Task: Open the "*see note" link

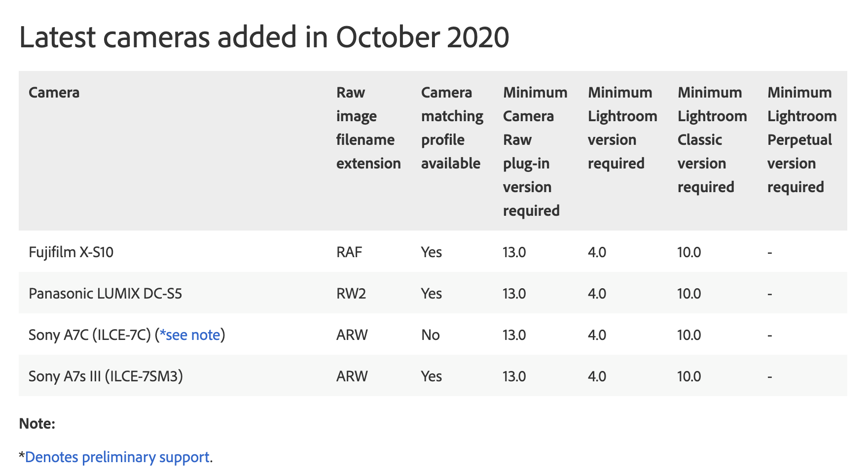Action: [x=190, y=335]
